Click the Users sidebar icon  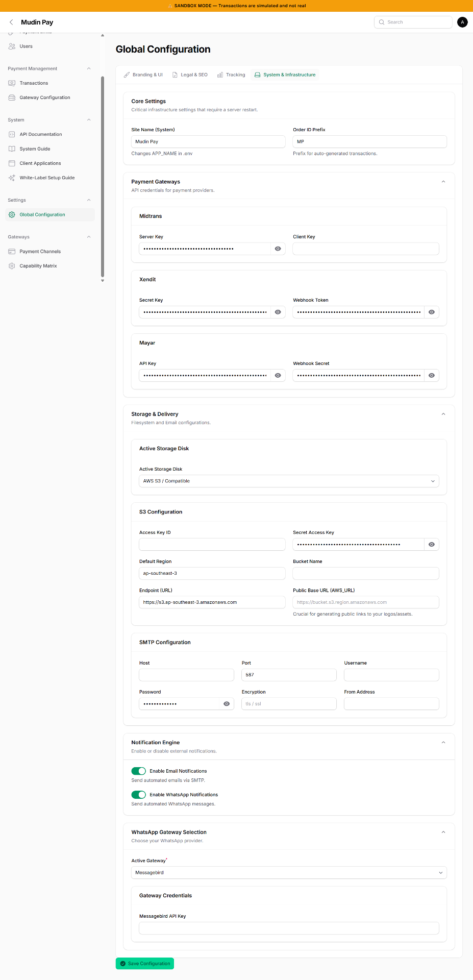point(12,46)
